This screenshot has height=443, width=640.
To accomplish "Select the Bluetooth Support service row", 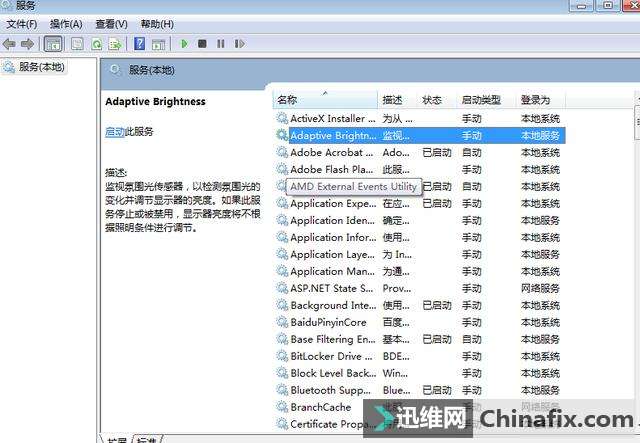I will (x=420, y=390).
